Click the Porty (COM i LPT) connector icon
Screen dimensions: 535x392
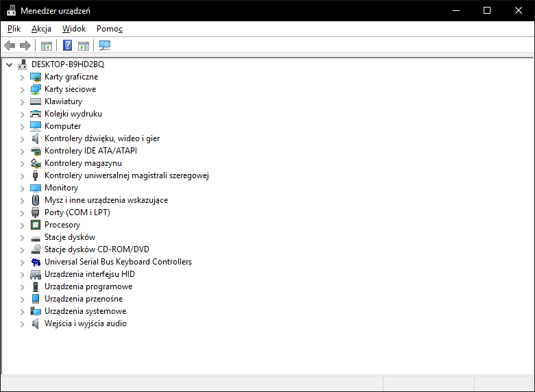[36, 212]
